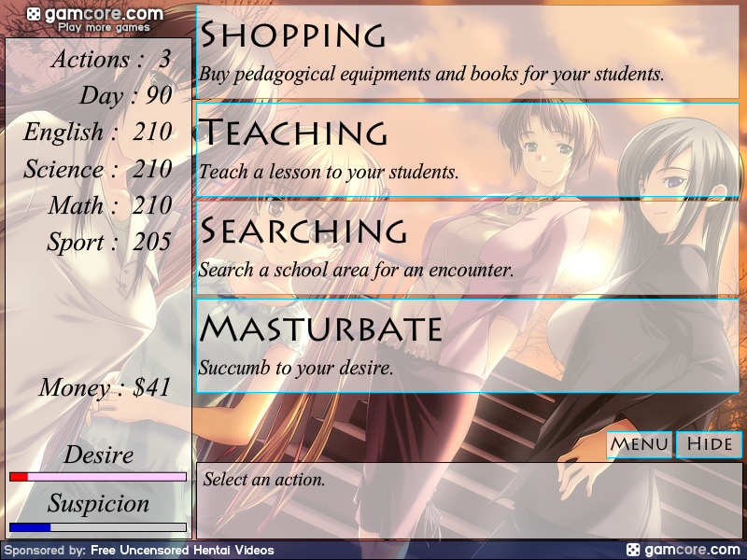Click the Hide button
Viewport: 747px width, 560px height.
pyautogui.click(x=710, y=444)
